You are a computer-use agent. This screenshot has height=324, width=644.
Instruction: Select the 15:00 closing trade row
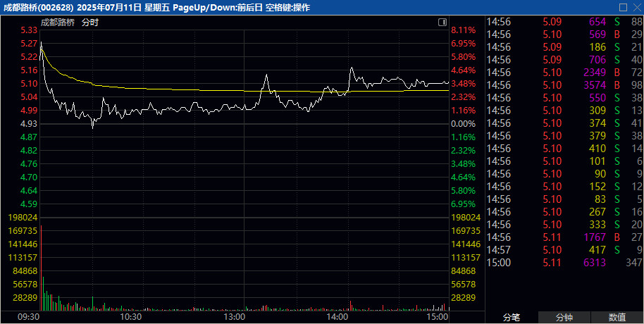[x=564, y=263]
